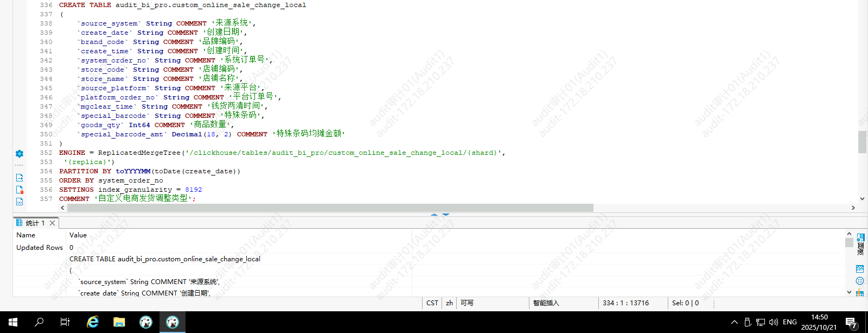This screenshot has height=333, width=868.
Task: Click the zh locale field in status bar
Action: (x=449, y=303)
